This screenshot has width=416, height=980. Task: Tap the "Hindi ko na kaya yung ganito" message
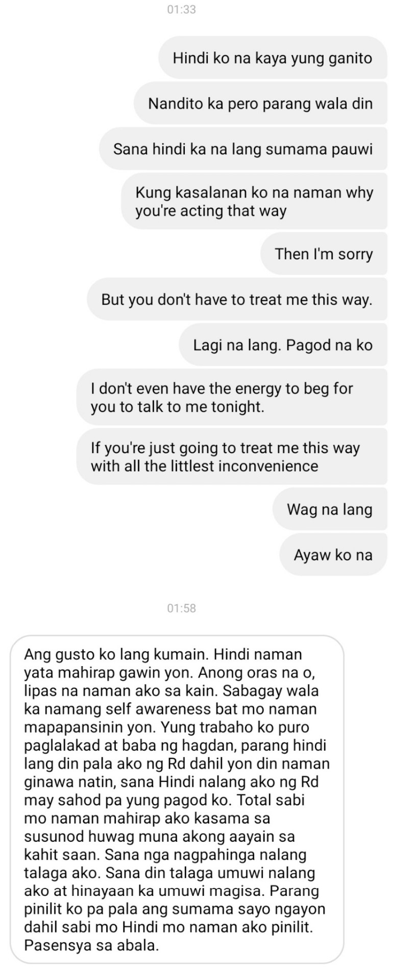point(273,58)
